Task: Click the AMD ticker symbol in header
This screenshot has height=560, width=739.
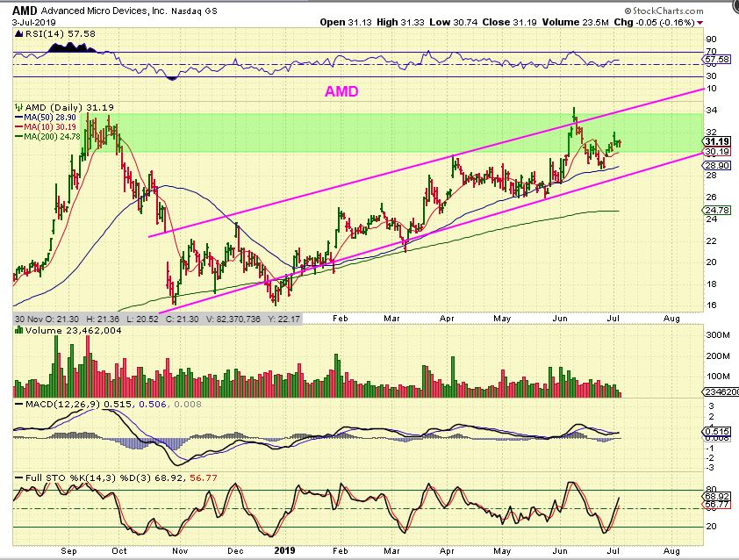Action: [24, 11]
